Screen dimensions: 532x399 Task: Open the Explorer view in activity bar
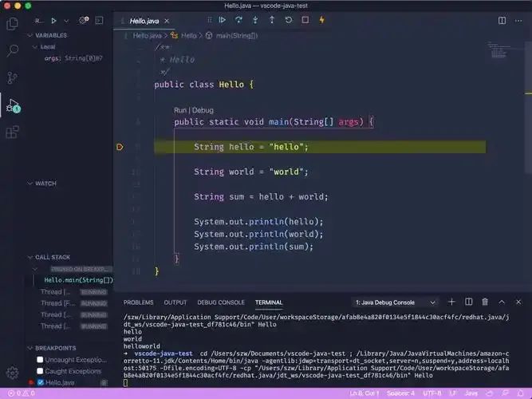tap(12, 23)
